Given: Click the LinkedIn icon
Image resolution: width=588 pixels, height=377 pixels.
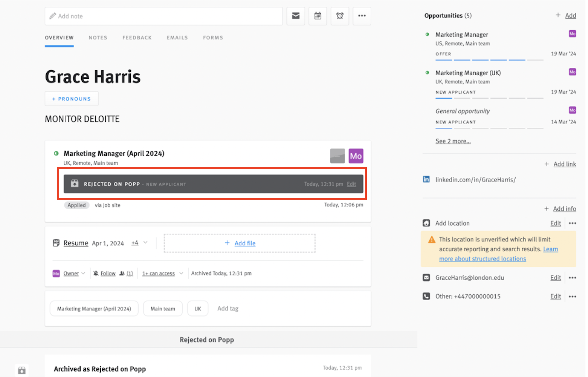Looking at the screenshot, I should [x=427, y=179].
